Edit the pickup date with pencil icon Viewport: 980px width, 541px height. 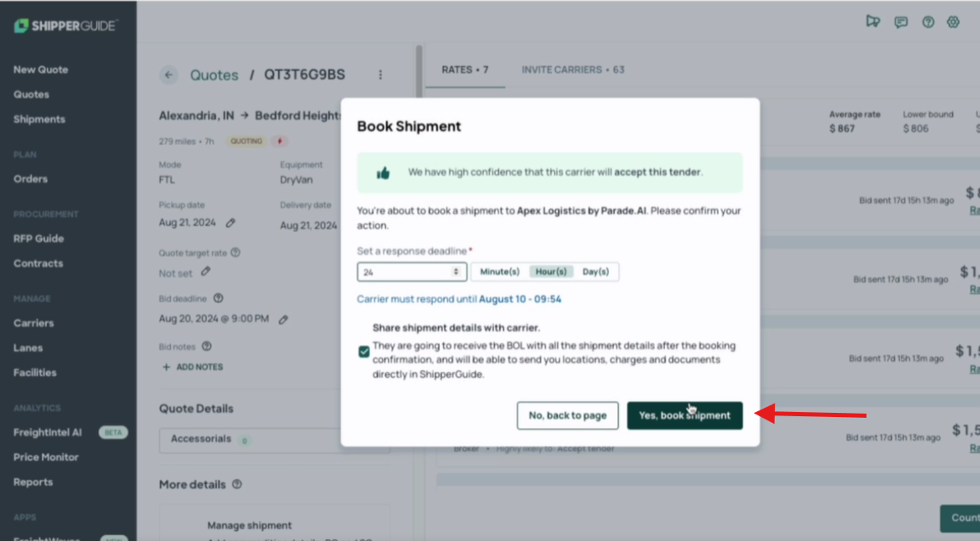coord(230,223)
